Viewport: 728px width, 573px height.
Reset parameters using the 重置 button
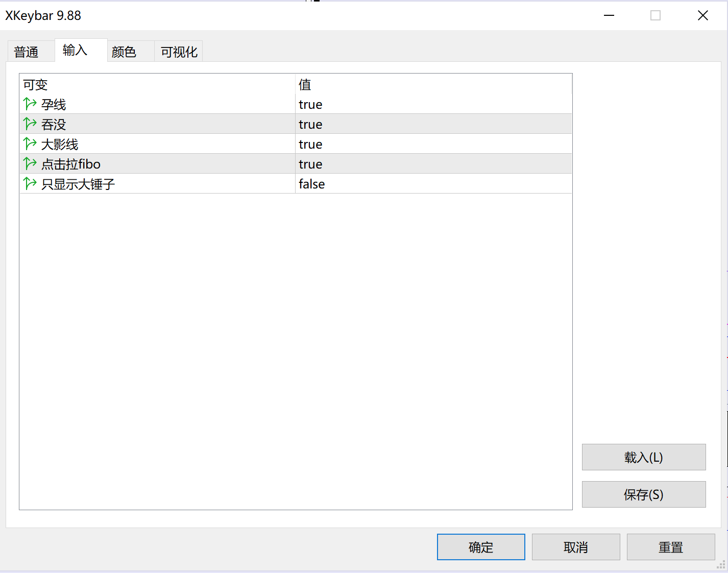coord(670,547)
